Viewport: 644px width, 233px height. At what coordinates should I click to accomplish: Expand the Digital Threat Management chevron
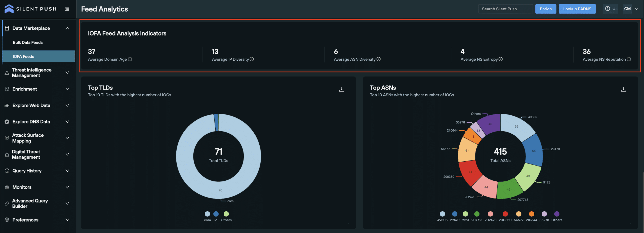coord(67,154)
